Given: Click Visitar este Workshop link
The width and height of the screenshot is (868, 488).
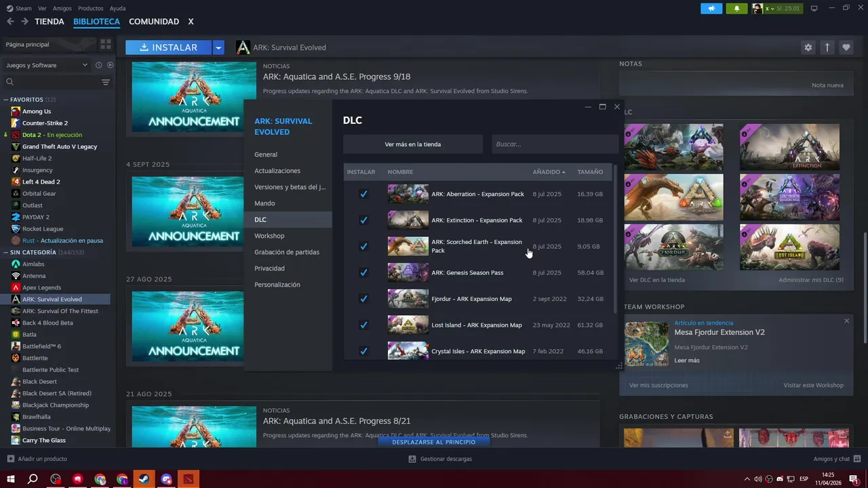Looking at the screenshot, I should 814,385.
